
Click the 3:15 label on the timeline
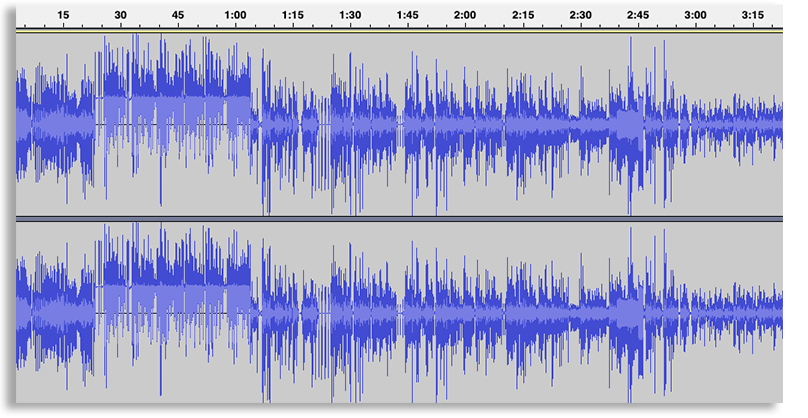753,15
